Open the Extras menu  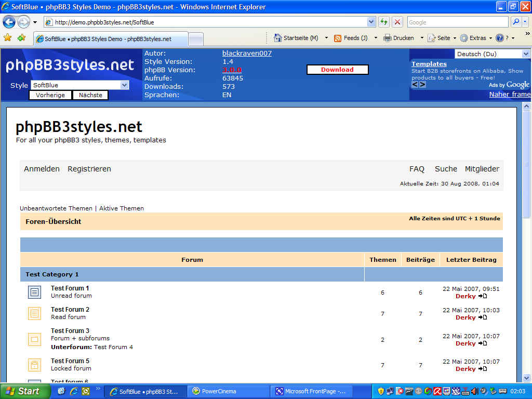[476, 38]
